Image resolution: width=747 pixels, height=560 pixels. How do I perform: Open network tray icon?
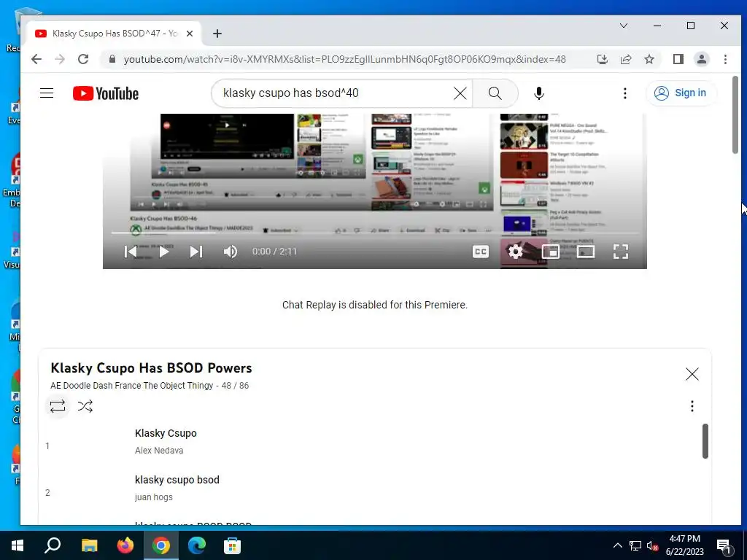coord(635,545)
